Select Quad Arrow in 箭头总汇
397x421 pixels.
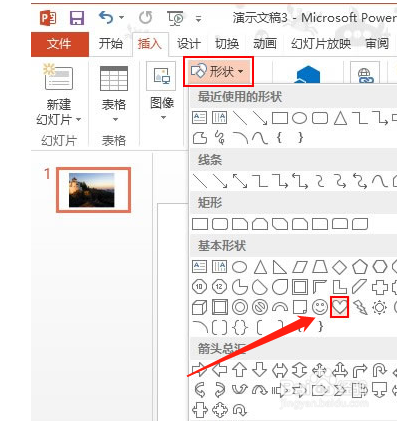pos(319,370)
